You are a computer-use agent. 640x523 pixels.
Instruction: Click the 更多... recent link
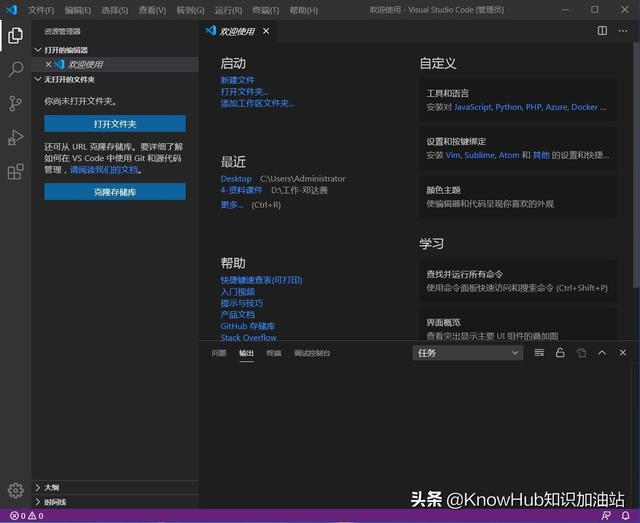231,205
